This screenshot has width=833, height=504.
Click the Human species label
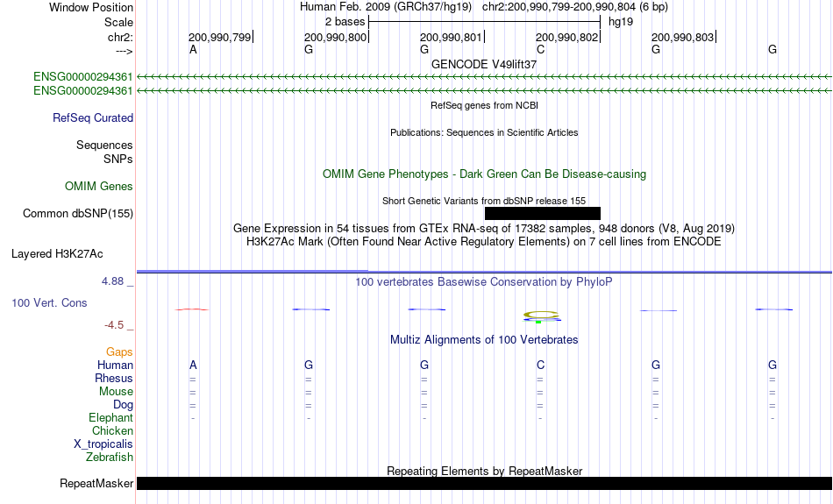(115, 365)
